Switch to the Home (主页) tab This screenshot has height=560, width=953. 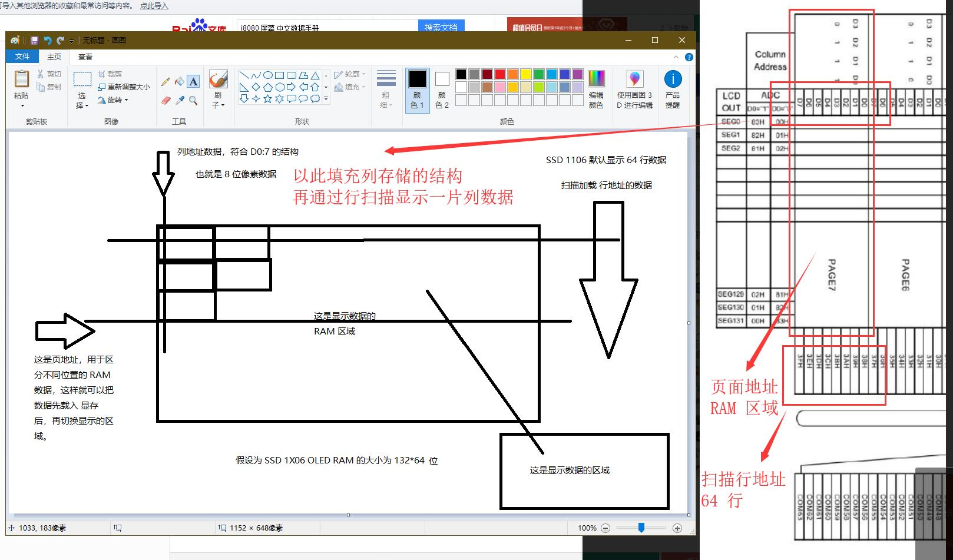click(x=54, y=57)
